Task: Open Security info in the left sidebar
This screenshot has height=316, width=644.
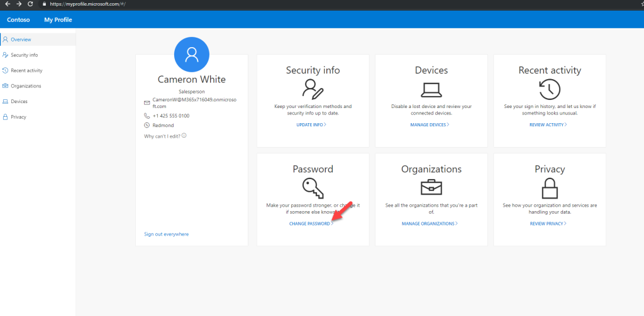Action: [x=25, y=55]
